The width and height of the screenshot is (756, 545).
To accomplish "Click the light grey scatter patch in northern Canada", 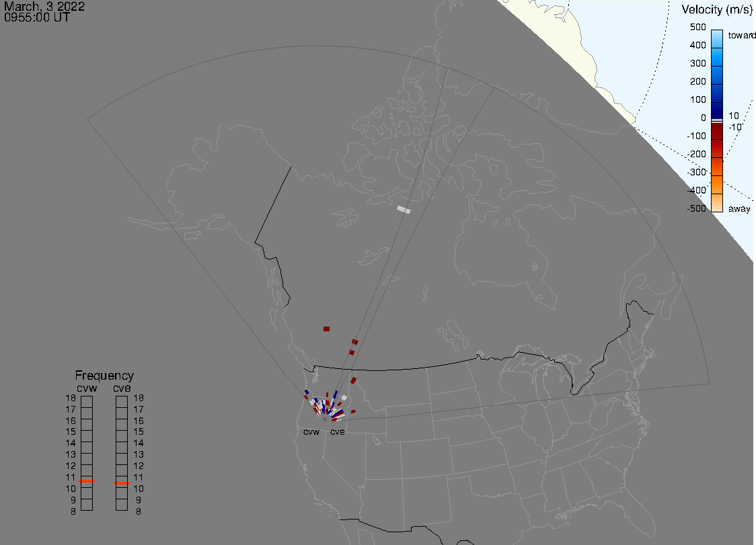I will [x=404, y=210].
